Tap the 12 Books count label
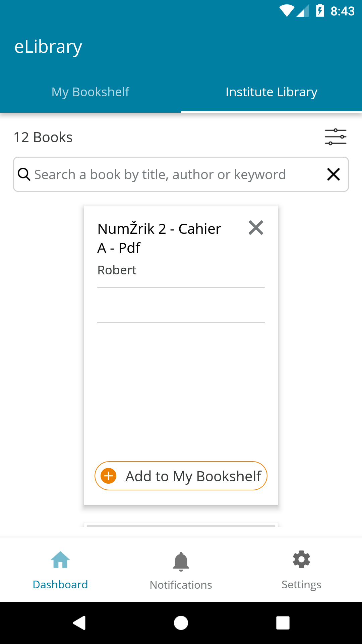This screenshot has height=644, width=362. tap(43, 137)
